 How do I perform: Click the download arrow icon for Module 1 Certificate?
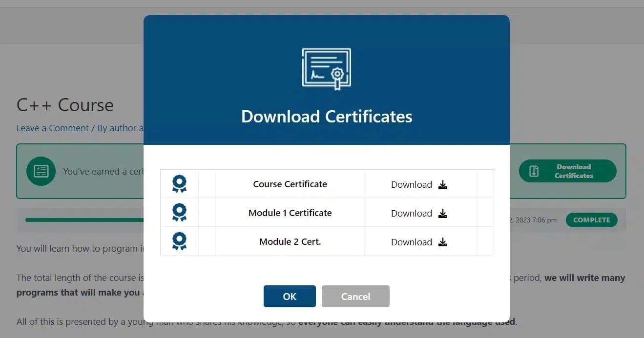click(443, 213)
